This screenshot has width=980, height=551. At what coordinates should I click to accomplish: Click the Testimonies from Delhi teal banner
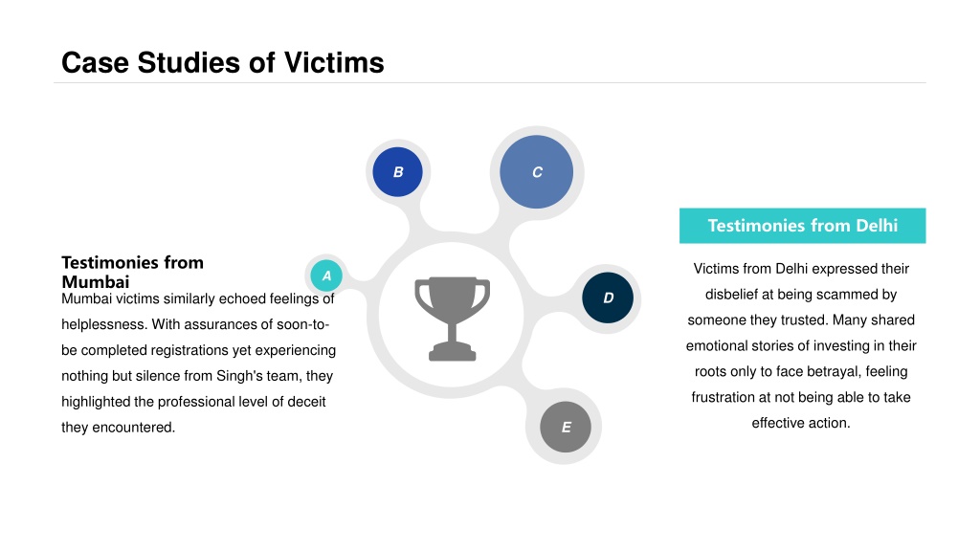(803, 226)
